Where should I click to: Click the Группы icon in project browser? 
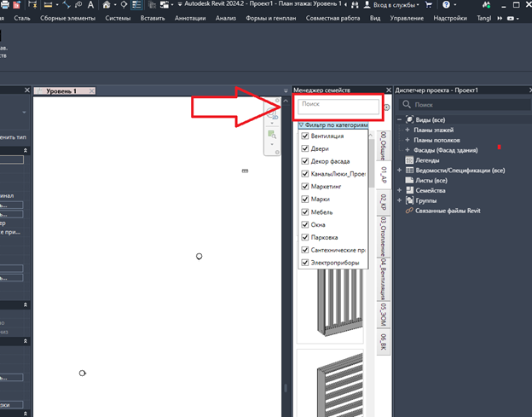coord(409,200)
